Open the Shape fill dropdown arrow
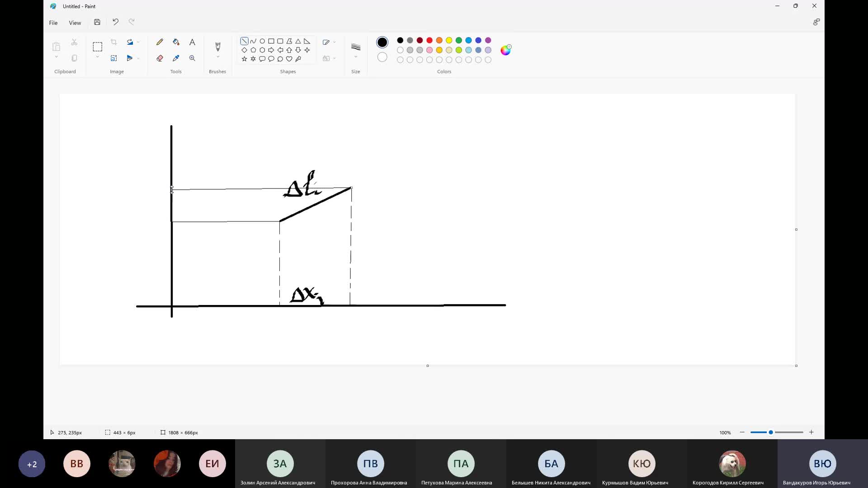 334,58
